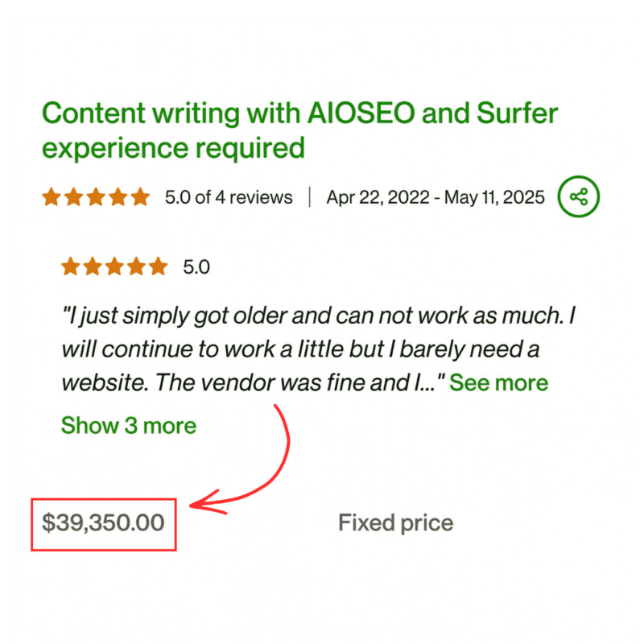Viewport: 644px width, 644px height.
Task: Click the 5.0 score beside the review stars
Action: (x=196, y=267)
